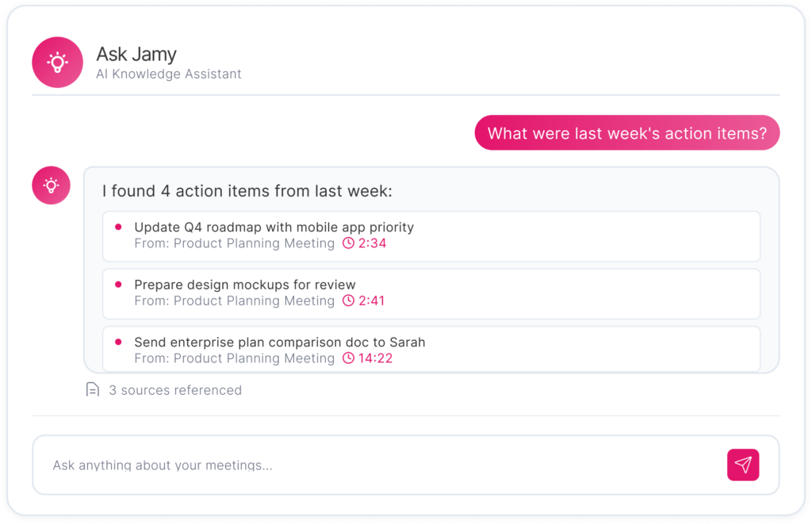The width and height of the screenshot is (812, 524).
Task: Click the assistant lightbulb avatar beside the reply
Action: 51,186
